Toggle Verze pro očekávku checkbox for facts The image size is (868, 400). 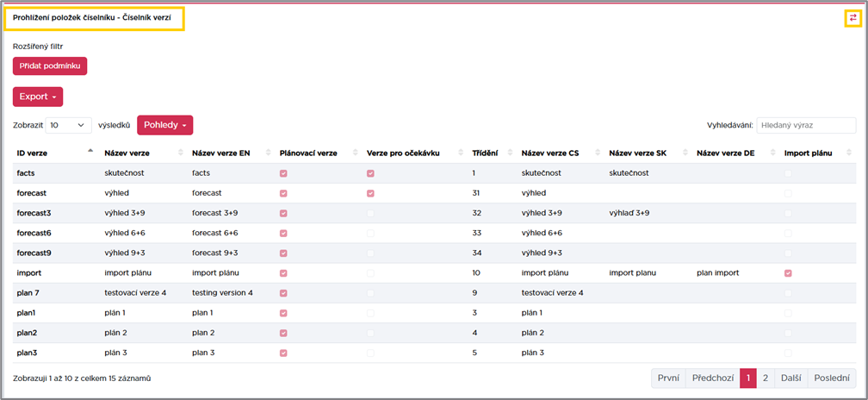point(370,173)
